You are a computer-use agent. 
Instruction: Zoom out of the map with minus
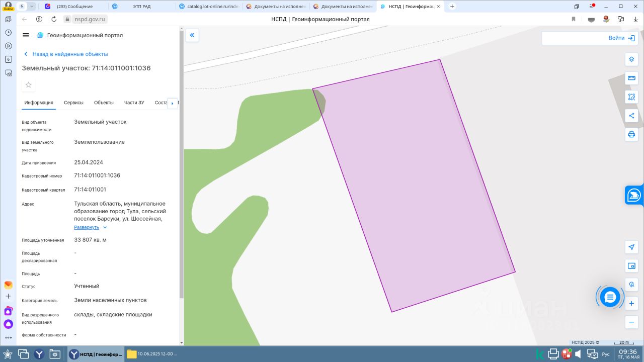coord(631,322)
